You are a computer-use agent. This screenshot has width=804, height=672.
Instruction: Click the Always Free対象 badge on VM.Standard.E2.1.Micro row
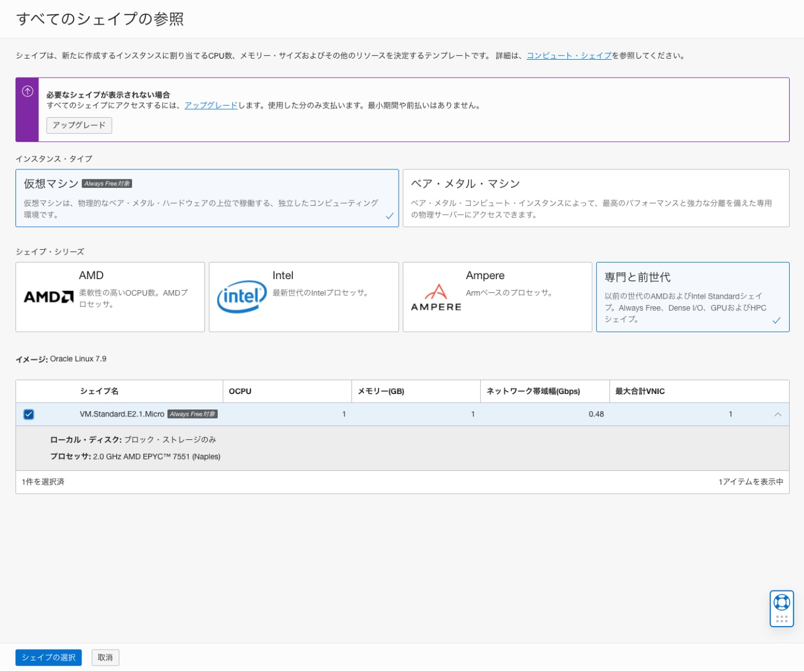(x=192, y=414)
